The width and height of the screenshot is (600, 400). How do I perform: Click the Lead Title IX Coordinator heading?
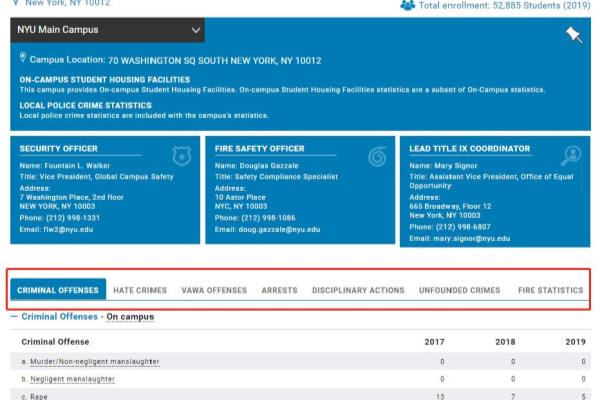pyautogui.click(x=470, y=149)
